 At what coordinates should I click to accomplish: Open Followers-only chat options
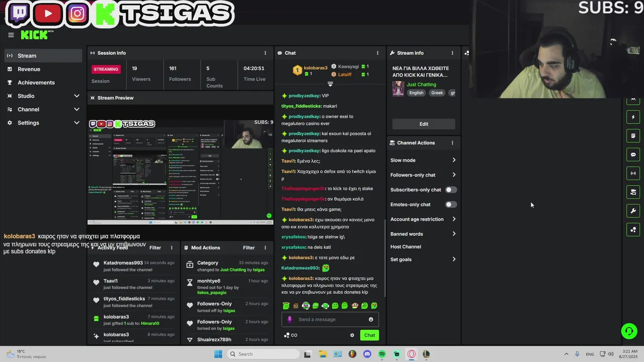click(x=423, y=175)
